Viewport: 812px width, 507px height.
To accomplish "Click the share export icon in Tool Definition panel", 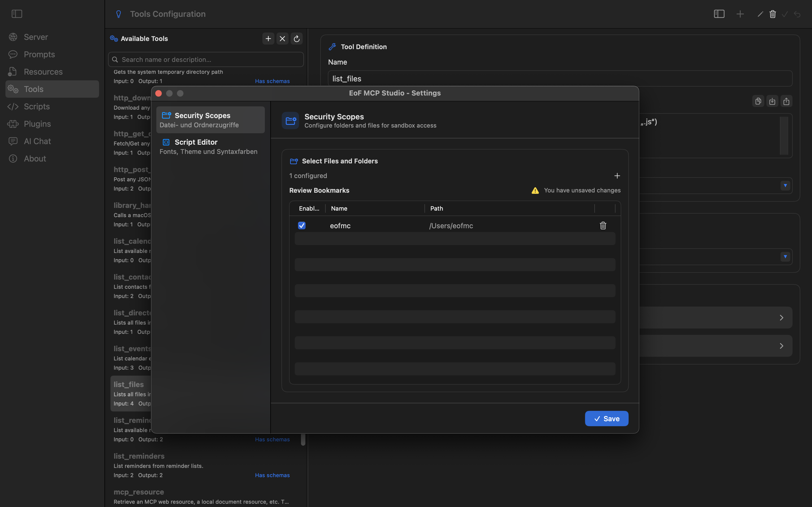I will click(x=786, y=101).
